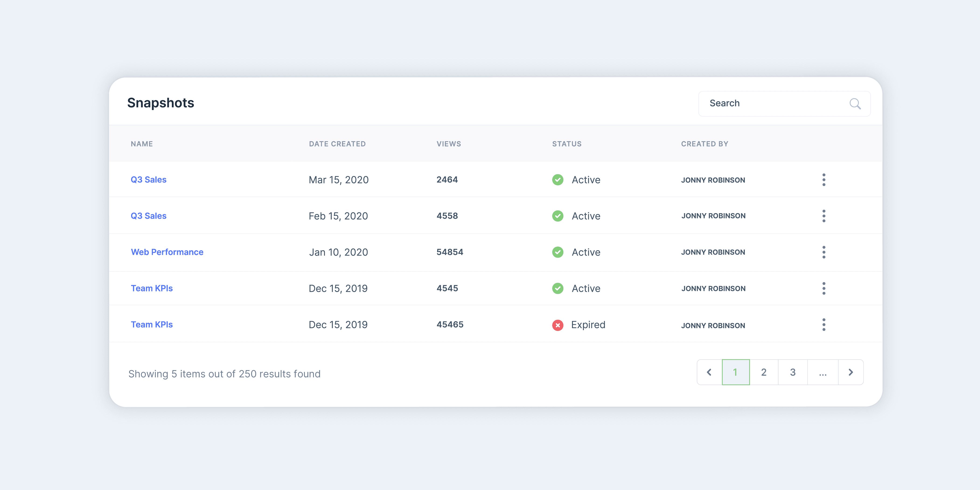The image size is (980, 490).
Task: Select pagination page 1
Action: (735, 372)
